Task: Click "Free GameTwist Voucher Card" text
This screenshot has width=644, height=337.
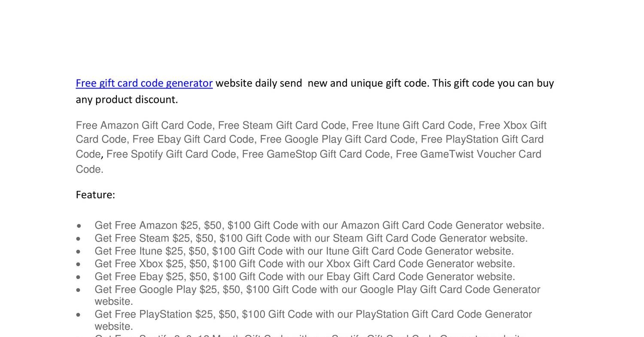Action: pyautogui.click(x=468, y=154)
